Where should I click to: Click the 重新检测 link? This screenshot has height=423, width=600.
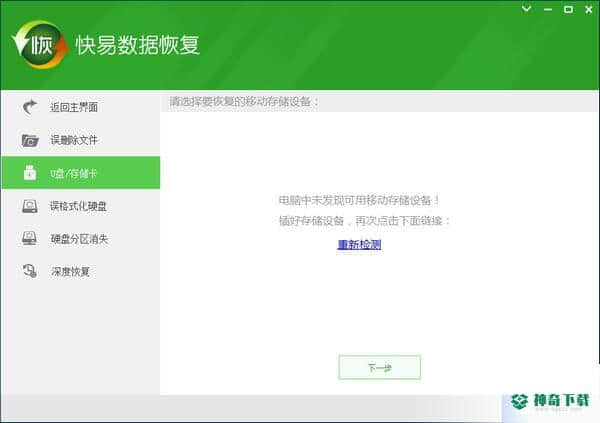pos(359,245)
